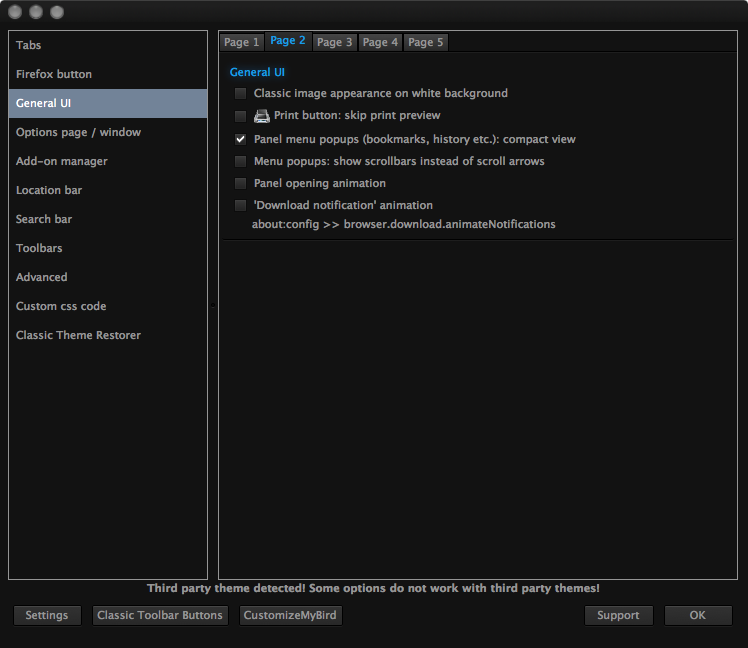This screenshot has width=748, height=648.
Task: Click the Support button
Action: tap(618, 615)
